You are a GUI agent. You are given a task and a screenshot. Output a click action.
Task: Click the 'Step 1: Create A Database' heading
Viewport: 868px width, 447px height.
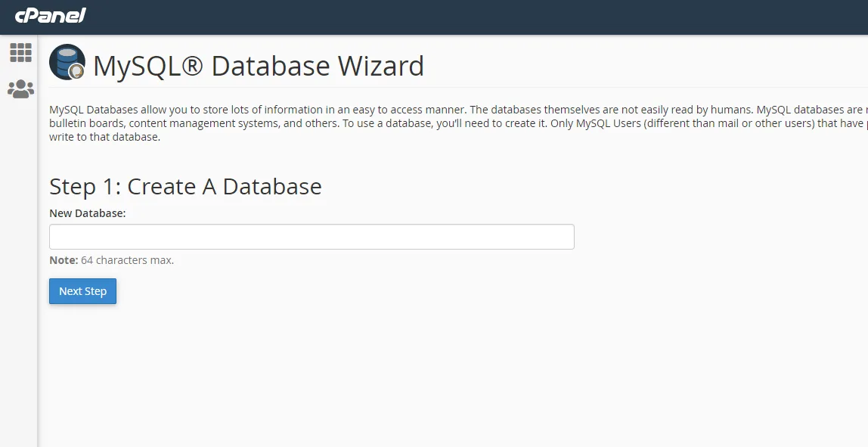pos(185,187)
